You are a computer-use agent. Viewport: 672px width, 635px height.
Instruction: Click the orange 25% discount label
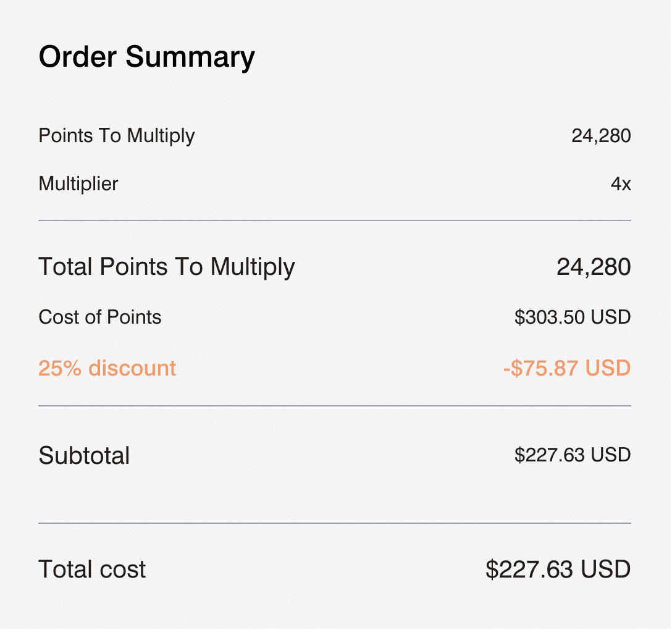coord(107,369)
